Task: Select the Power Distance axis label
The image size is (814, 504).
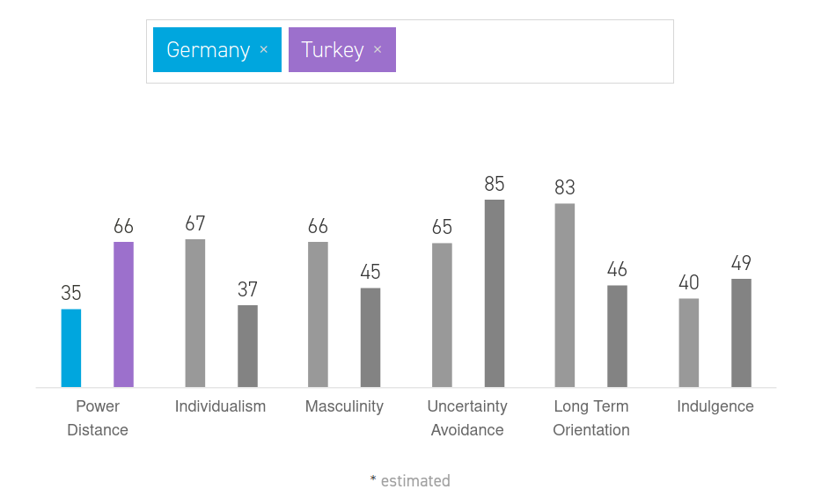Action: tap(98, 418)
